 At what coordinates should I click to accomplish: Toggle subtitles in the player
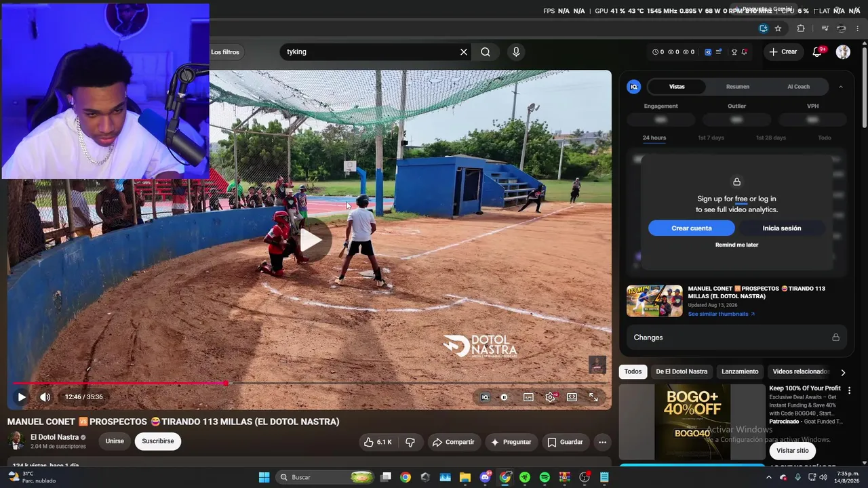(x=528, y=397)
